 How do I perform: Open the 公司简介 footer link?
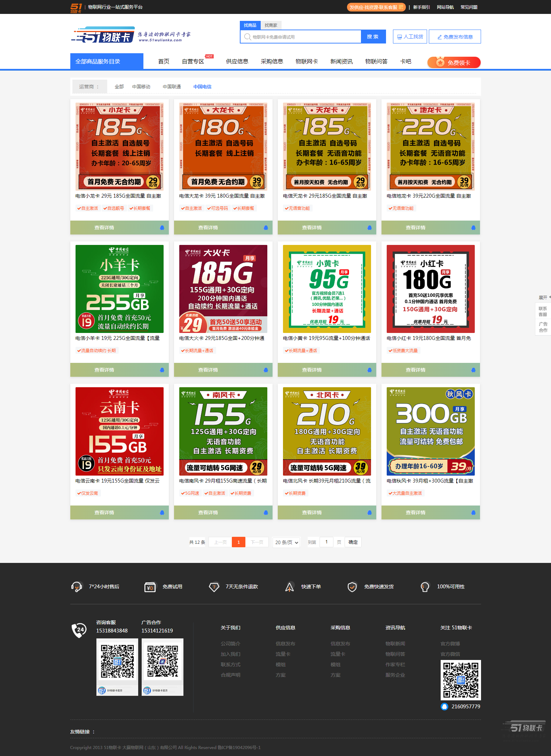point(230,644)
